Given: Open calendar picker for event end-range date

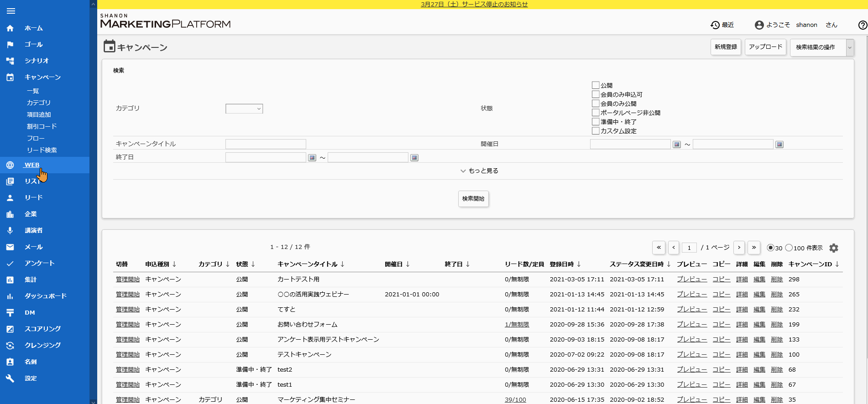Looking at the screenshot, I should pos(779,145).
